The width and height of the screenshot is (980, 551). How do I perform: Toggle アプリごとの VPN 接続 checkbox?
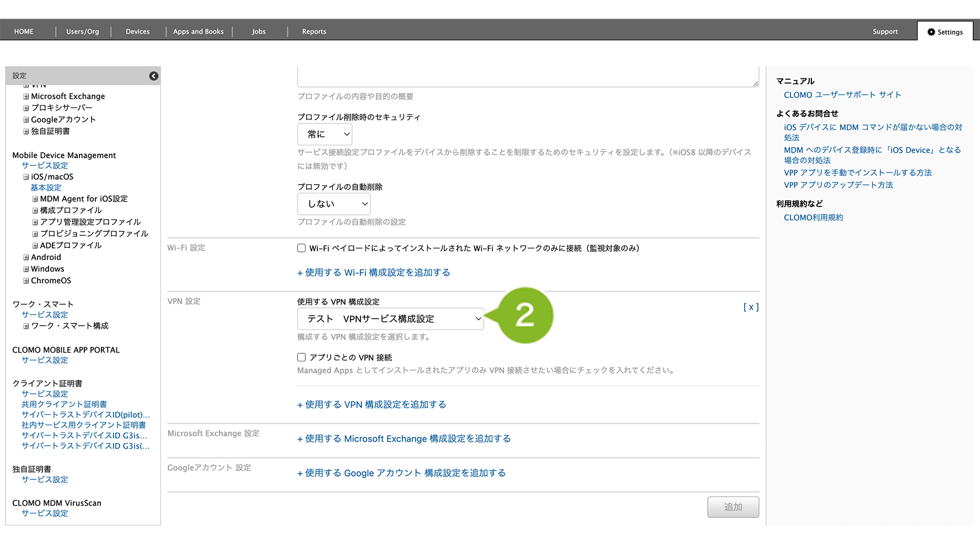(x=301, y=358)
